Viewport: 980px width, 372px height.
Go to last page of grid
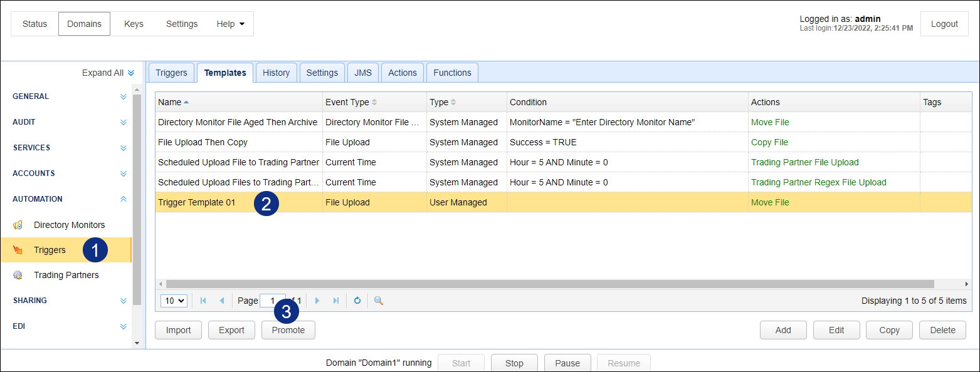point(336,301)
